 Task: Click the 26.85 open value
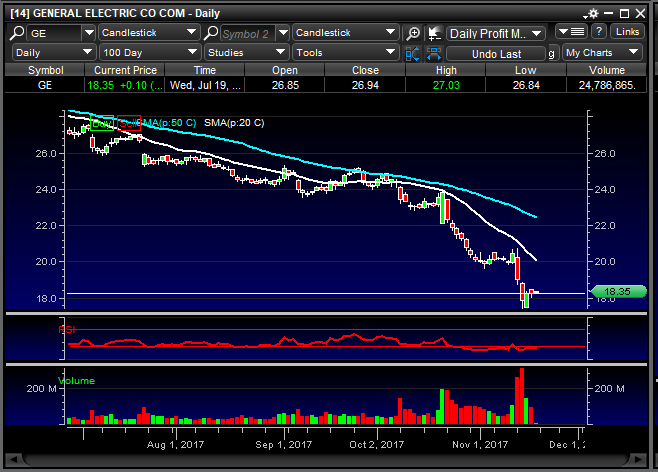(x=285, y=85)
